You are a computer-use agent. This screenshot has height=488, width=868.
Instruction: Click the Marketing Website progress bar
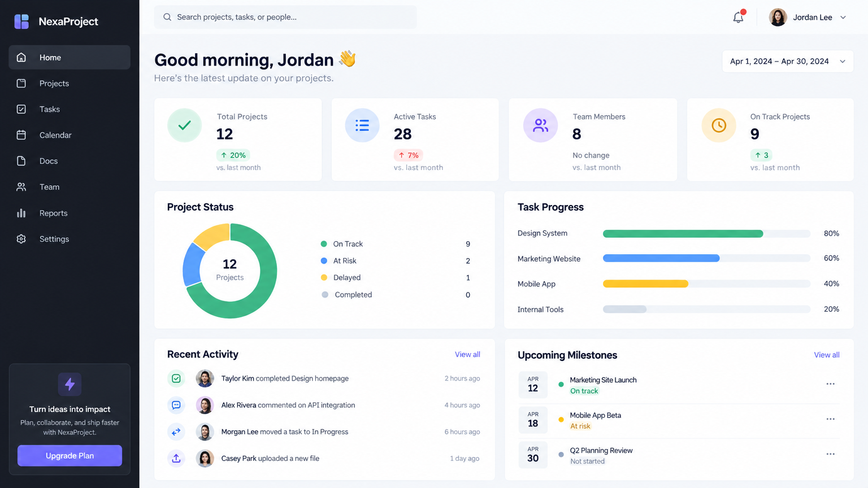pos(706,258)
